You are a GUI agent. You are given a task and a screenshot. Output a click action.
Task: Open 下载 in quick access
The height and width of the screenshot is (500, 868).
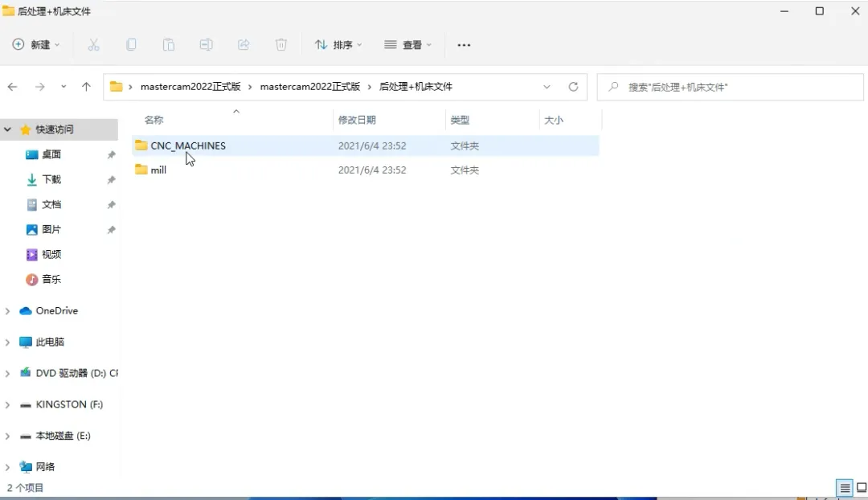51,179
